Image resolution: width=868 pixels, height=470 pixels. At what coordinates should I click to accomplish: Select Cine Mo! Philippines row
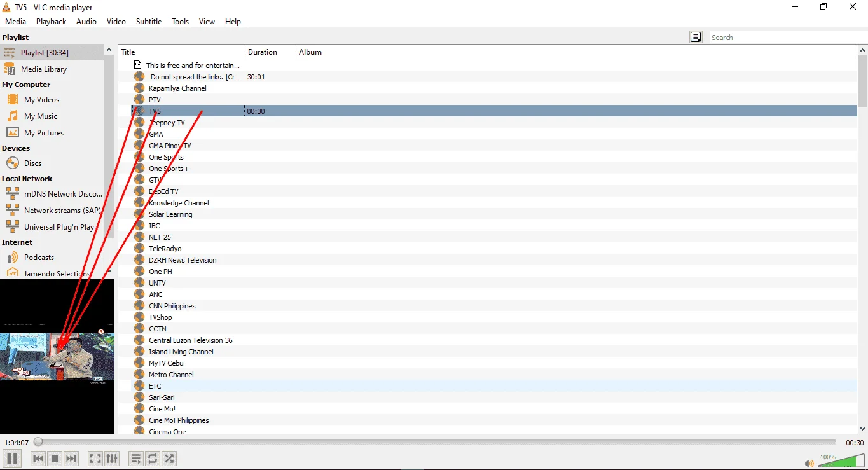pos(494,420)
